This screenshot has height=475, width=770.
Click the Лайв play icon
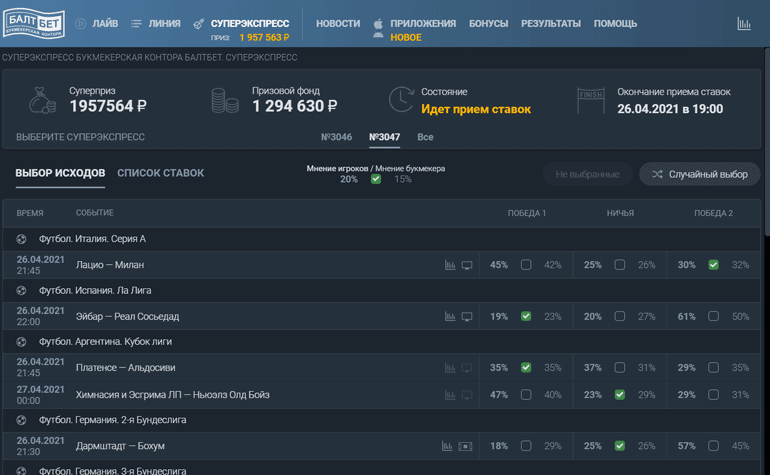coord(81,24)
